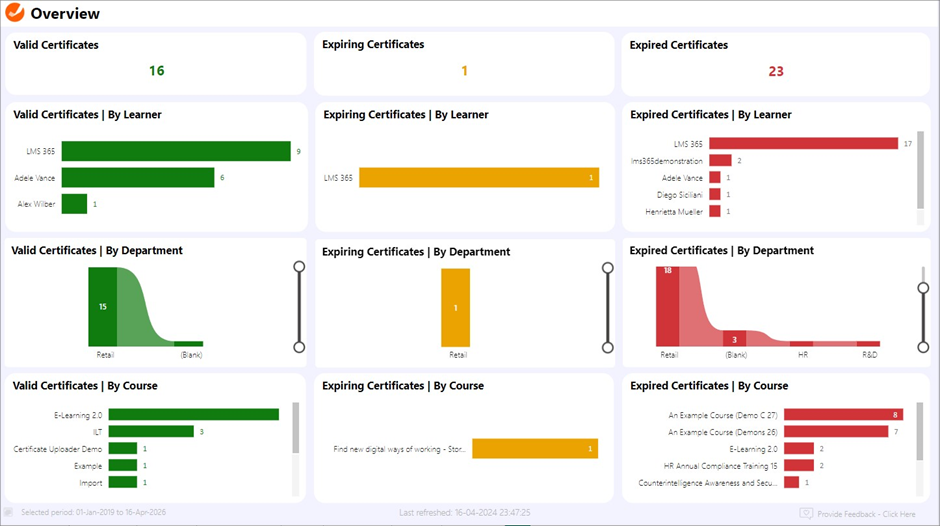Select the E-Learning 2.0 green bar in Valid Courses
Viewport: 940px width, 526px height.
point(193,414)
